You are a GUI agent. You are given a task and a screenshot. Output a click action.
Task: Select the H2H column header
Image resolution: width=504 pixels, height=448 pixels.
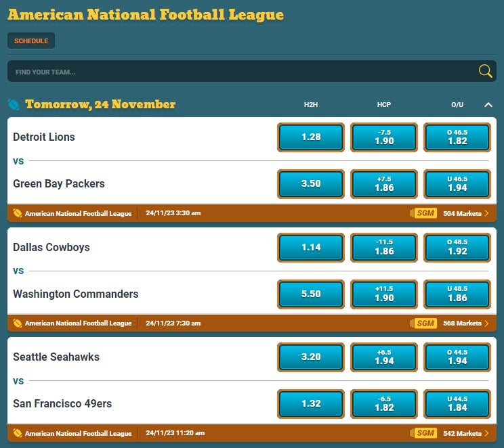[x=310, y=105]
